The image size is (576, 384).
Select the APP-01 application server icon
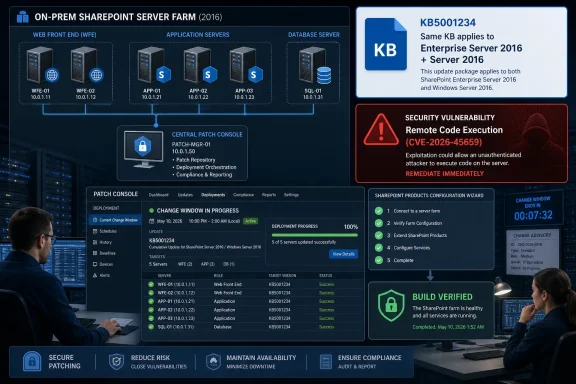[154, 65]
